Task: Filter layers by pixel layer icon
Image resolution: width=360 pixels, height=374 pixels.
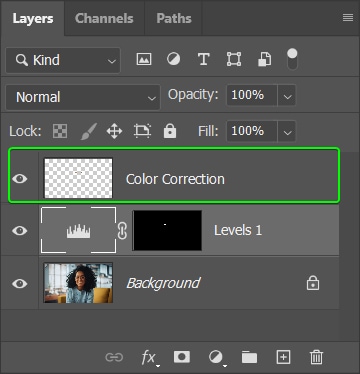Action: coord(144,59)
